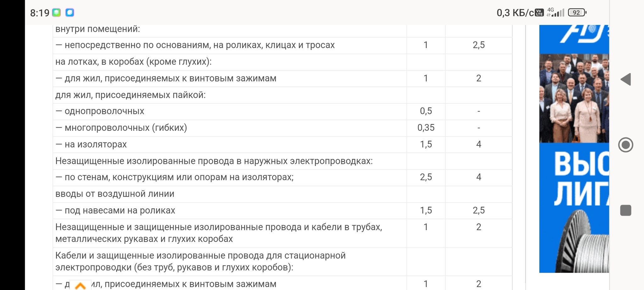Tap the network speed reading in status bar

pyautogui.click(x=515, y=13)
